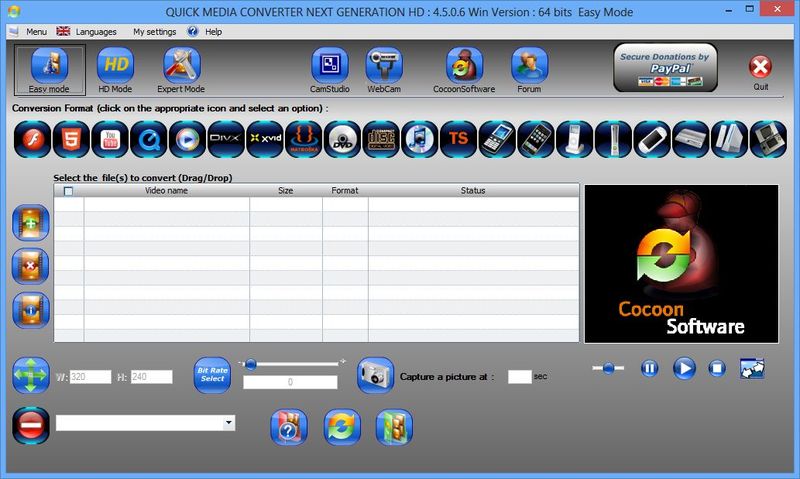Click the Cocoon Software preview logo
800x479 pixels.
pos(682,264)
